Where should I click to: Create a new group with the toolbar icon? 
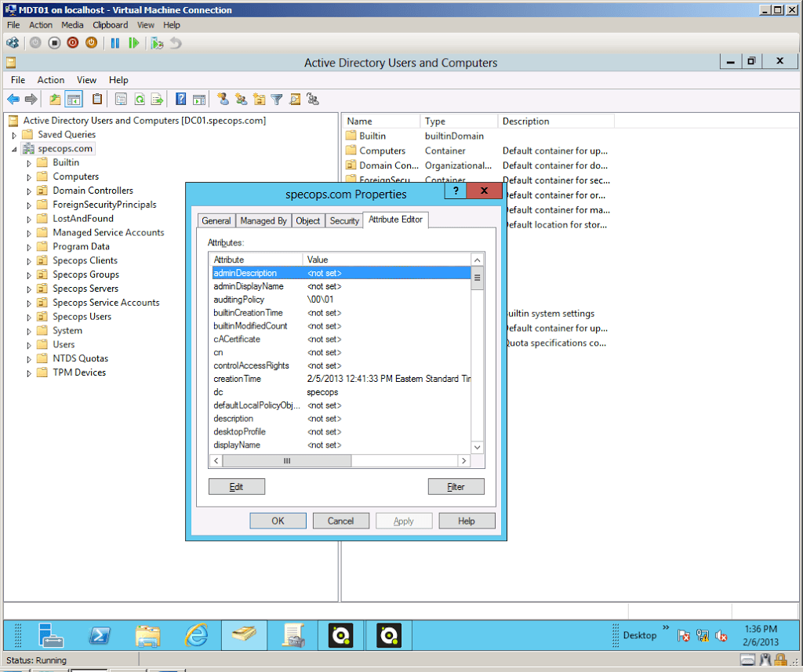[241, 99]
